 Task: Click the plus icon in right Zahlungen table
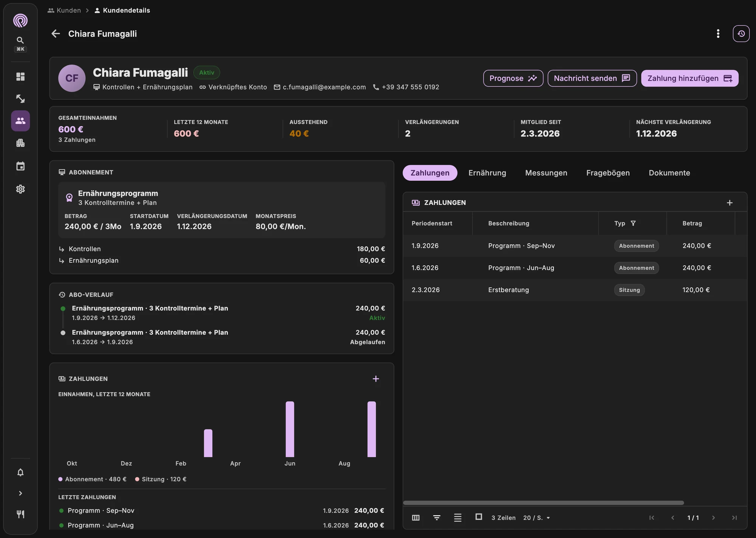(x=730, y=203)
